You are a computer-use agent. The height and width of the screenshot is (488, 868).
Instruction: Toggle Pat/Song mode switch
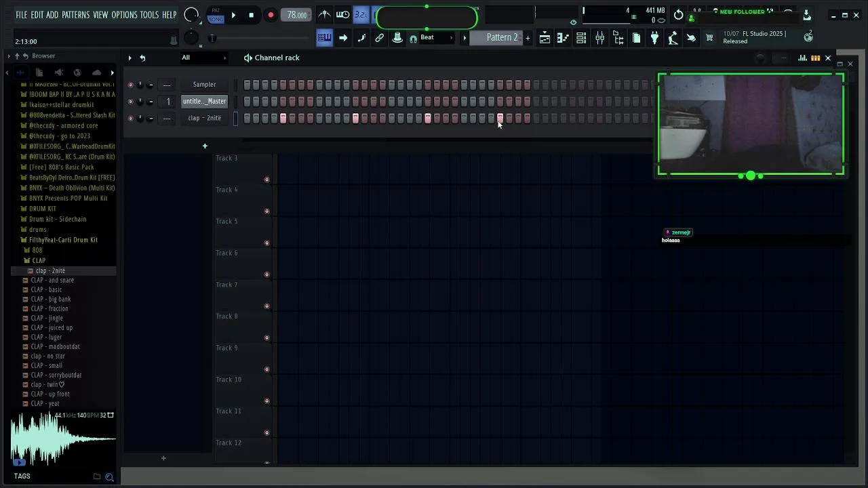click(x=216, y=15)
